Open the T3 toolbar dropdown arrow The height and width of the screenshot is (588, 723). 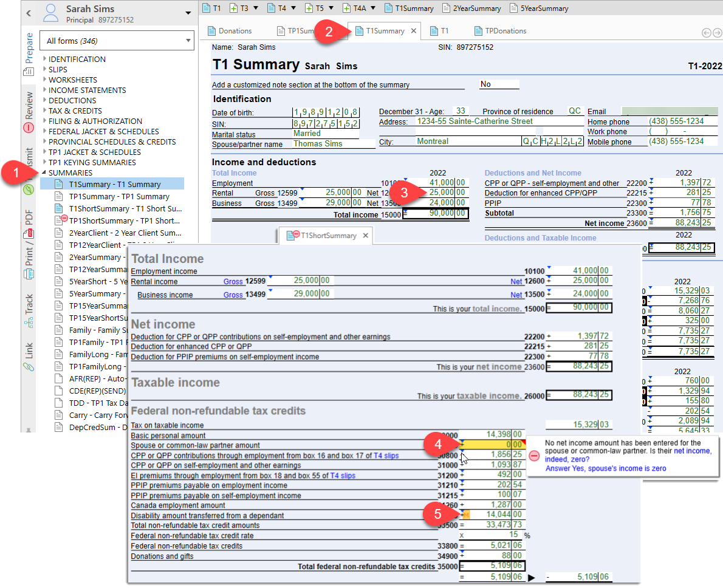[256, 8]
